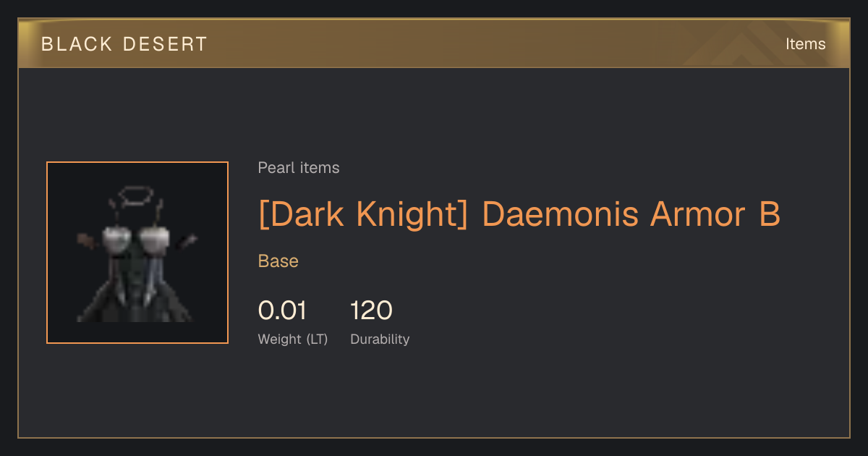
Task: Click the BLACK DESERT header title
Action: [x=124, y=44]
